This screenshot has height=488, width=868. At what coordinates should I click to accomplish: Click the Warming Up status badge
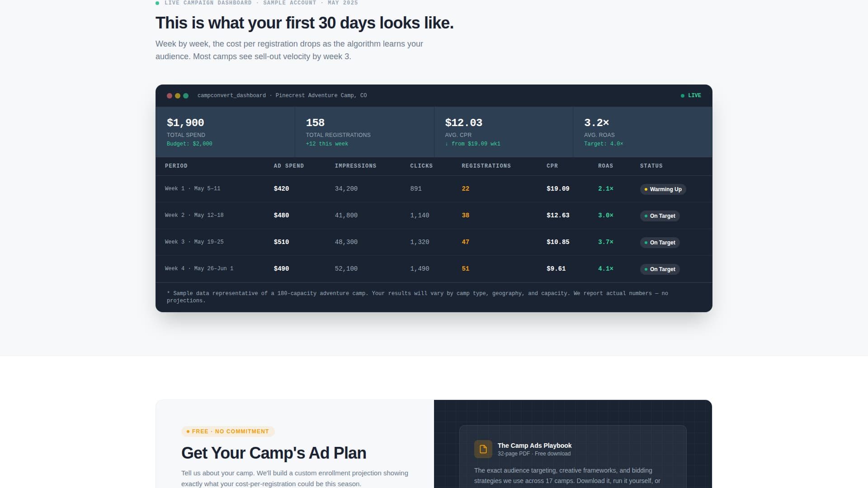tap(663, 189)
